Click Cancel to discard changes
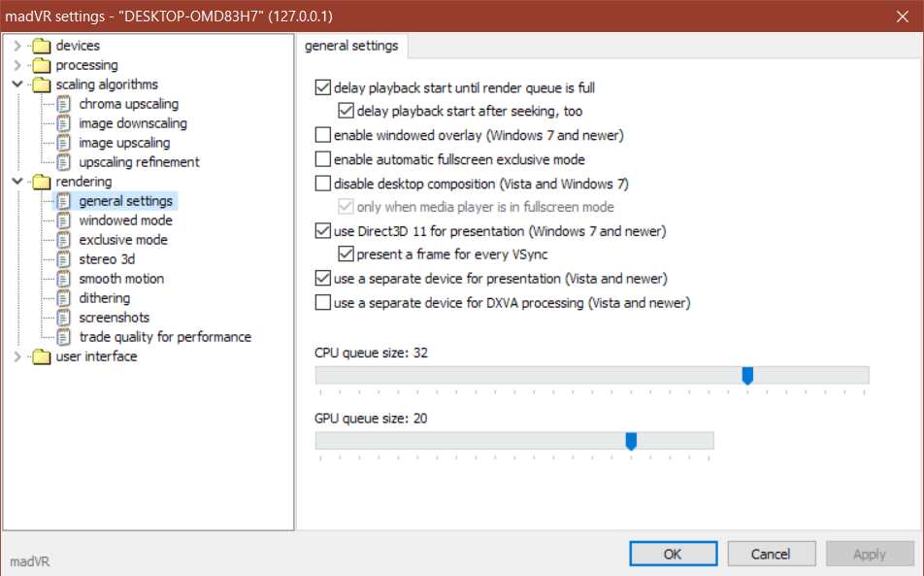 pyautogui.click(x=772, y=555)
